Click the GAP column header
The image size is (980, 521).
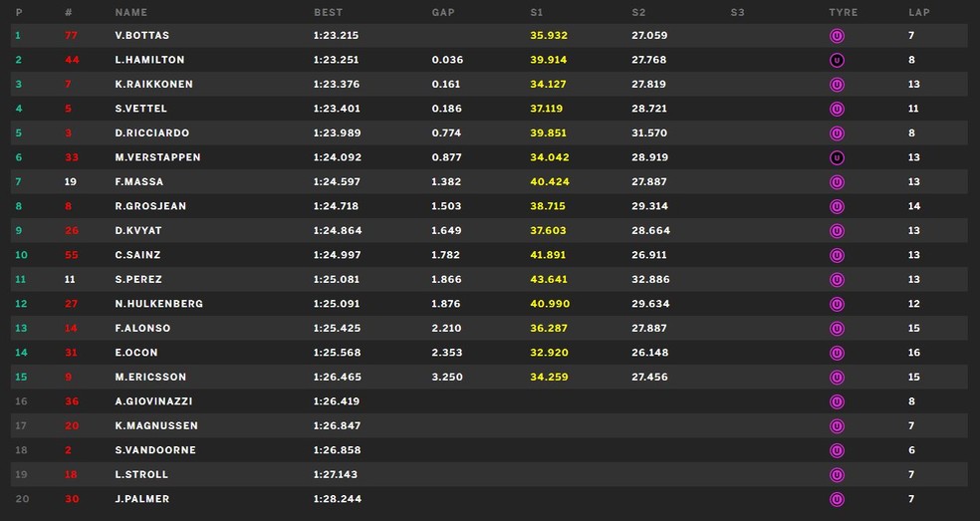pos(443,13)
